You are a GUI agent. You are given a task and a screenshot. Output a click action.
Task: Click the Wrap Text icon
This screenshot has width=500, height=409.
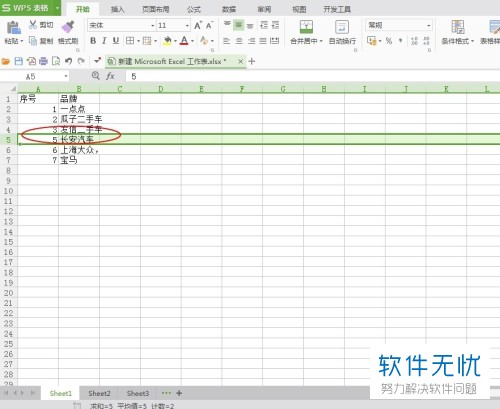pos(342,27)
